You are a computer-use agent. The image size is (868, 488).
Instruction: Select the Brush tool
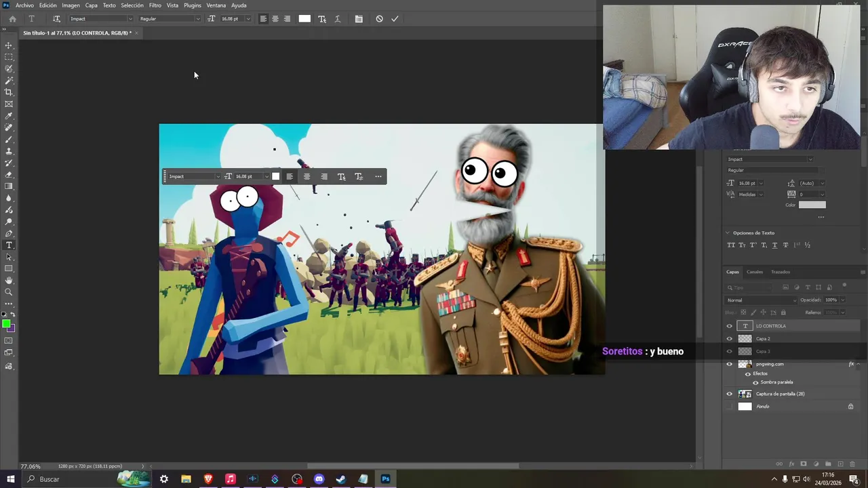(9, 140)
